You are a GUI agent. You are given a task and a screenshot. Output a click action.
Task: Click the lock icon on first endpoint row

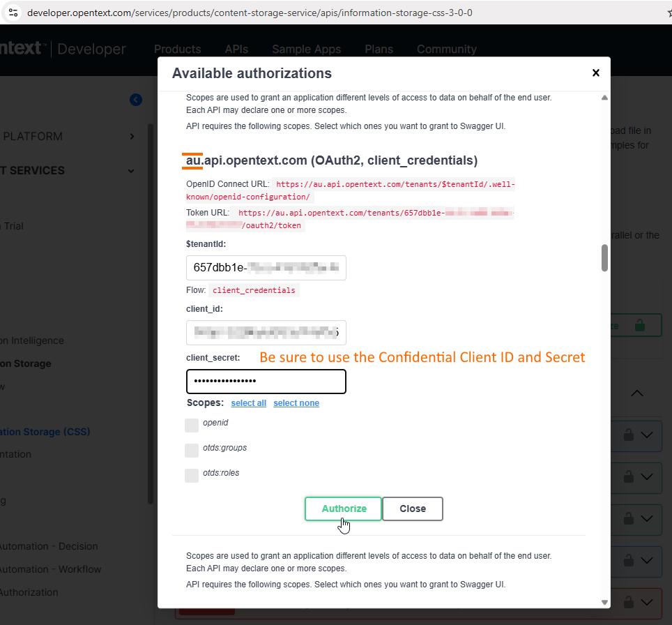pyautogui.click(x=628, y=435)
